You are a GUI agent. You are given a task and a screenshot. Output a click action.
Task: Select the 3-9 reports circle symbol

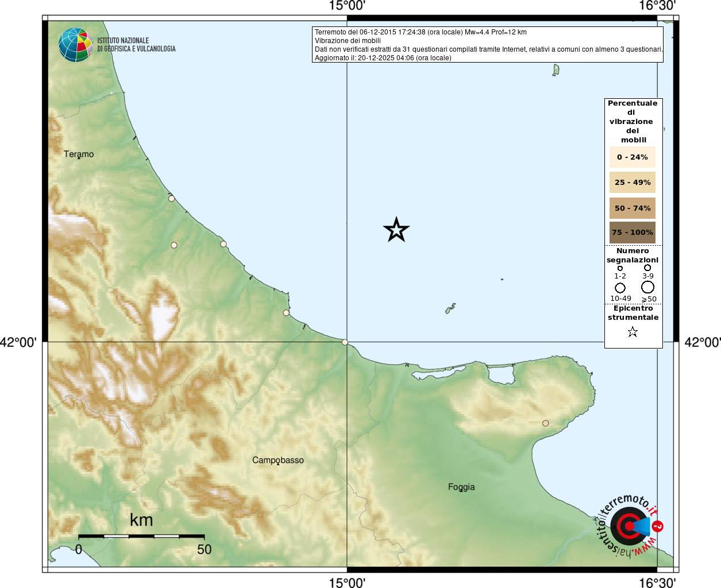[647, 268]
